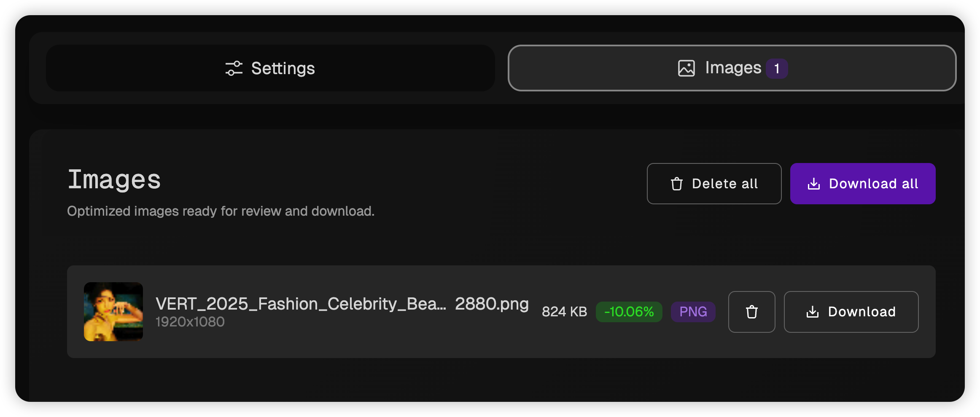Click the sliders icon beside Settings
This screenshot has width=980, height=417.
234,68
